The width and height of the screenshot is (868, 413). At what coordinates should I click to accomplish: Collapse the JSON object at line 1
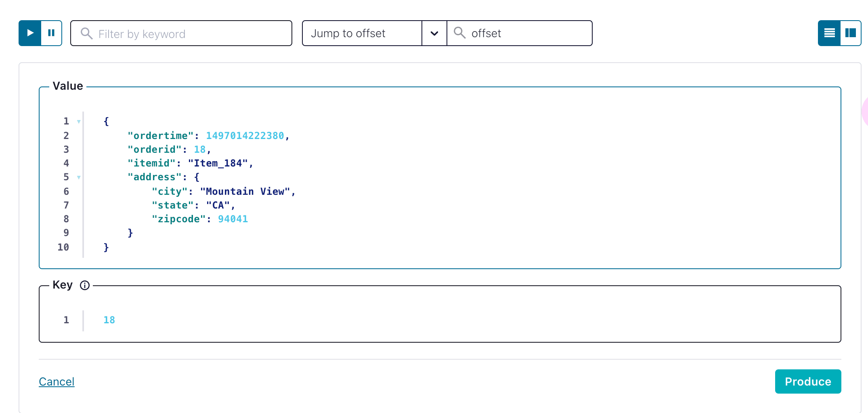78,121
